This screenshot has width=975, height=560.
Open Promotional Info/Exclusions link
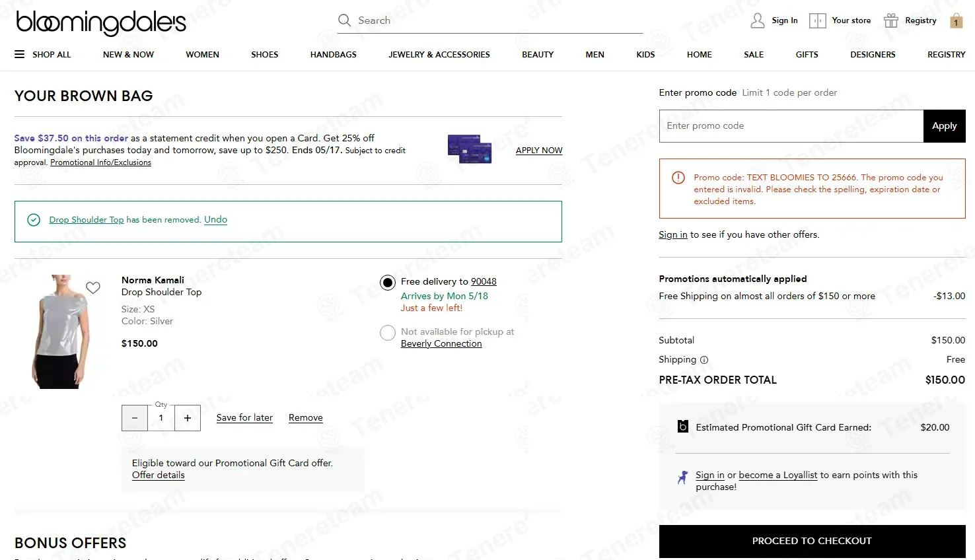[x=100, y=162]
